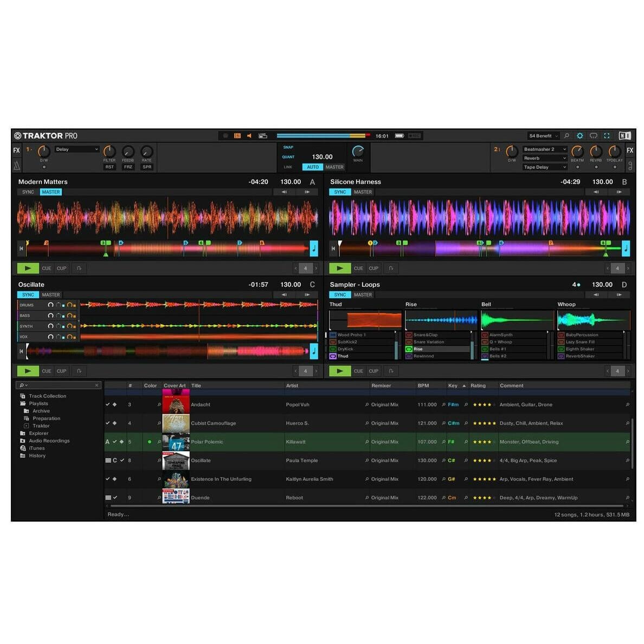Viewport: 644px width, 644px height.
Task: Click the CUP button on deck B
Action: 373,268
